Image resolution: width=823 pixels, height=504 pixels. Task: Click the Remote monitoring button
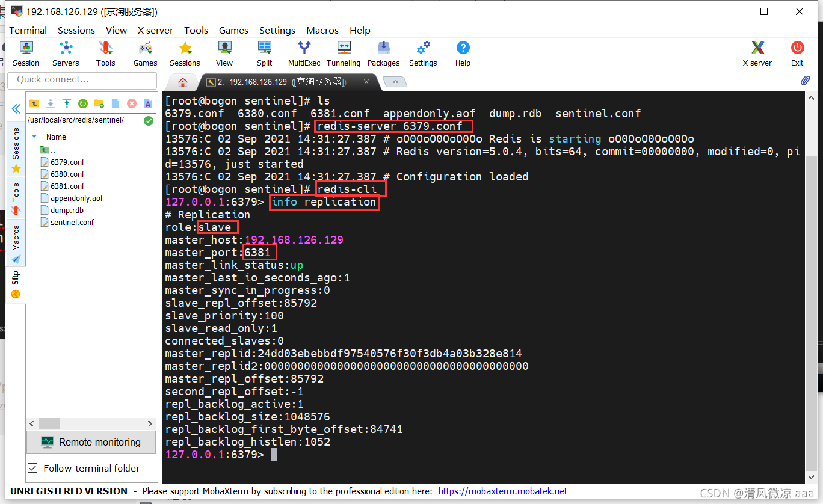pyautogui.click(x=91, y=442)
